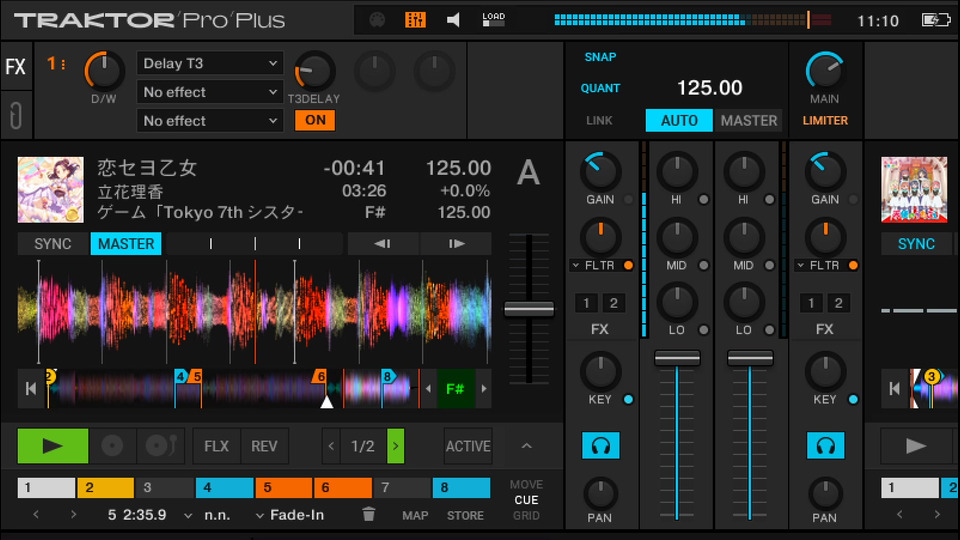Open the Delay T3 effect dropdown
960x540 pixels.
pyautogui.click(x=209, y=63)
